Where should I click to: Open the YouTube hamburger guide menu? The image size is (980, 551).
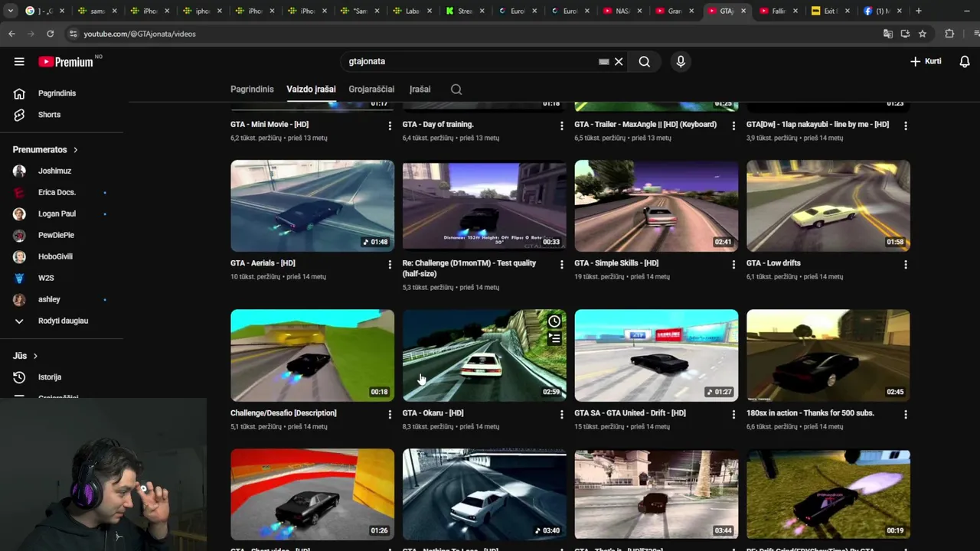click(x=19, y=62)
